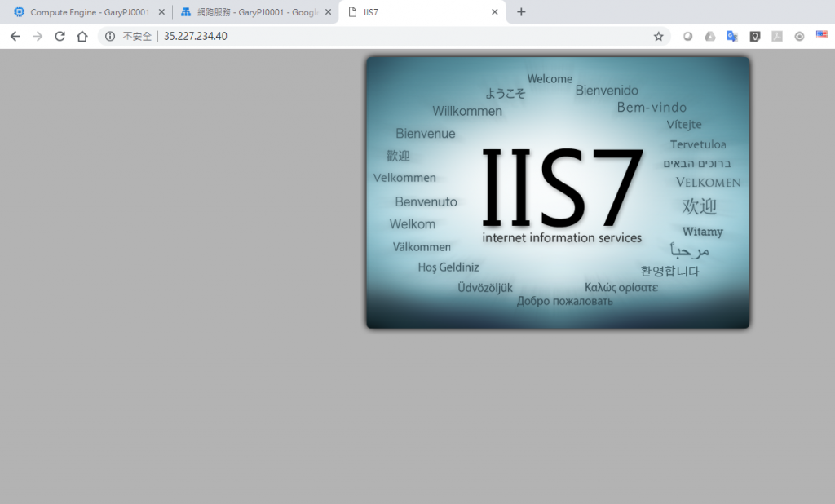This screenshot has width=835, height=504.
Task: Go forward with the forward arrow
Action: [x=38, y=36]
